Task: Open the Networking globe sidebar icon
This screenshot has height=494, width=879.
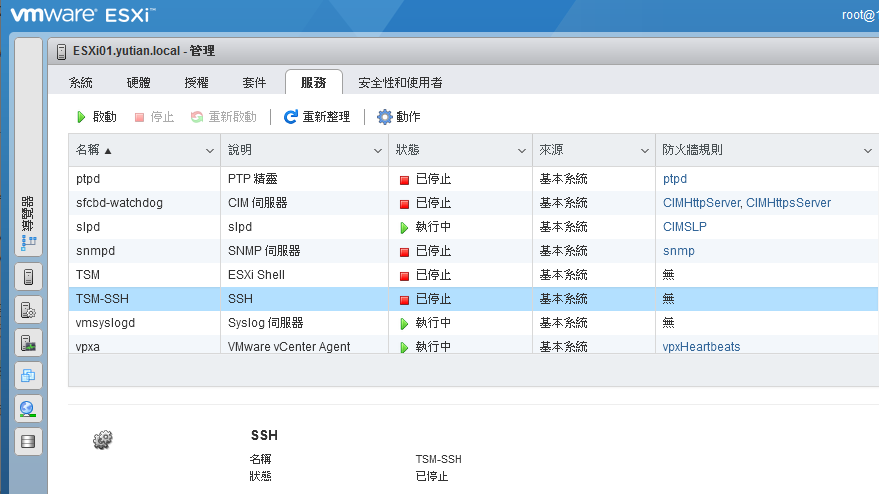Action: 28,409
